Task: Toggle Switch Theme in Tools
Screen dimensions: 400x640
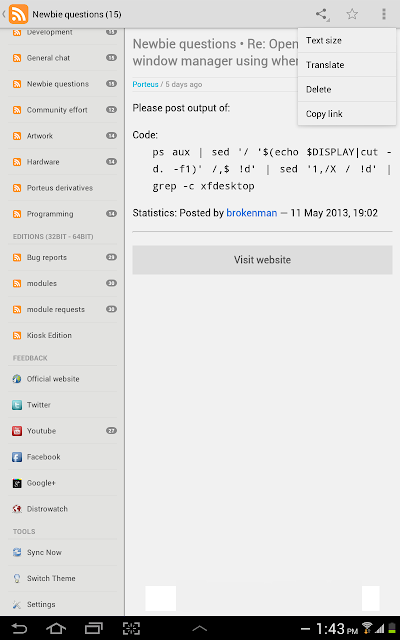Action: (x=62, y=578)
